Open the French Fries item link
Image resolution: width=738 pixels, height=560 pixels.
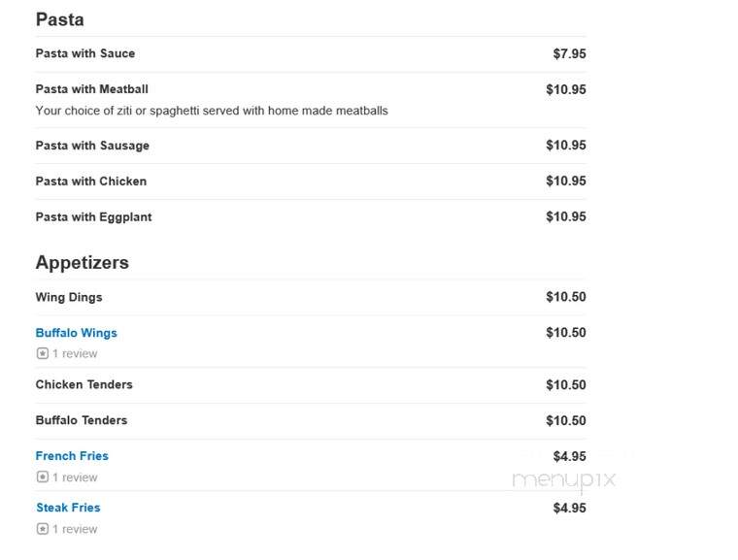click(72, 456)
